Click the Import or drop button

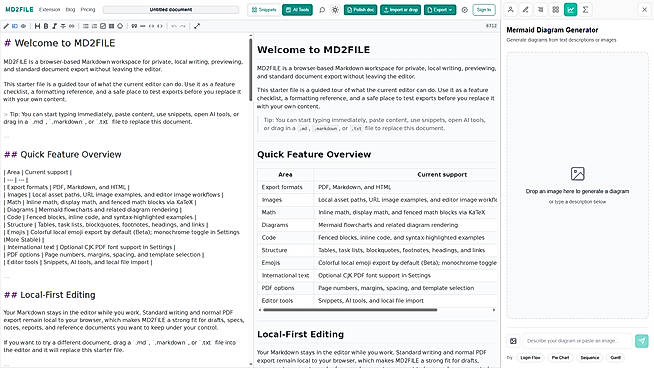pyautogui.click(x=400, y=10)
